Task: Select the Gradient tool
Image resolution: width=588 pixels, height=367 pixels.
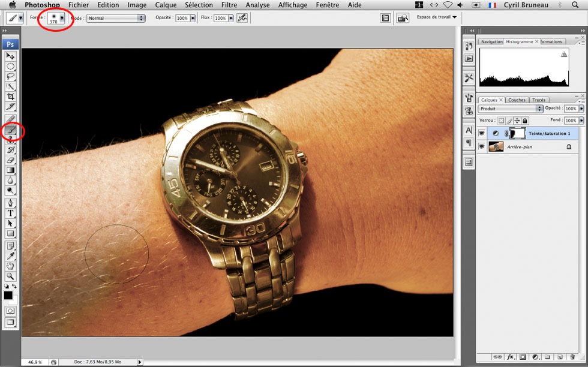Action: click(11, 170)
